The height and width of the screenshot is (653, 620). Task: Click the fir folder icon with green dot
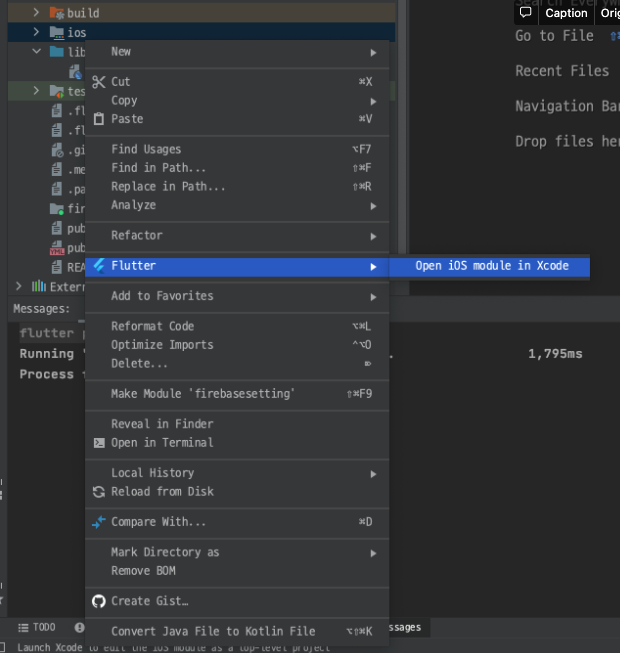[x=57, y=209]
